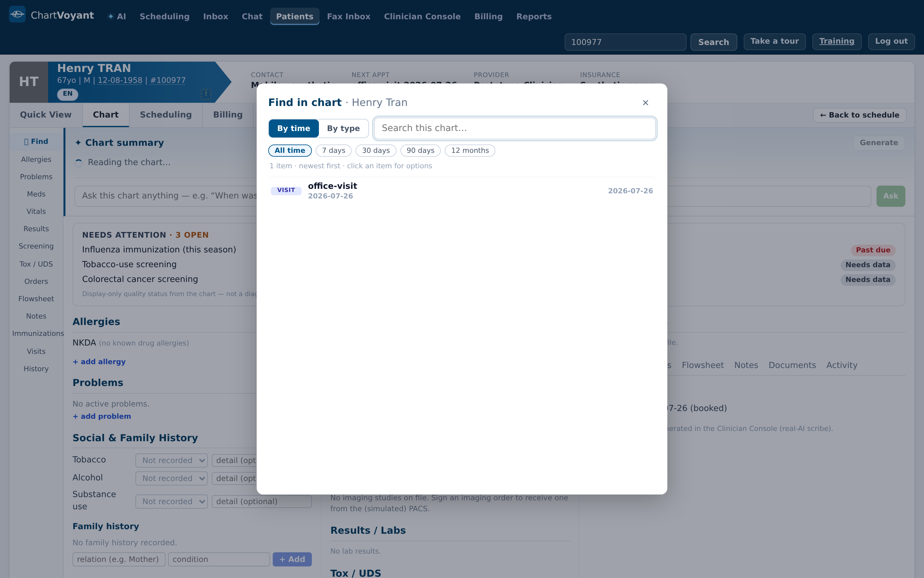924x578 pixels.
Task: Choose the 90 days filter chip
Action: (x=420, y=151)
